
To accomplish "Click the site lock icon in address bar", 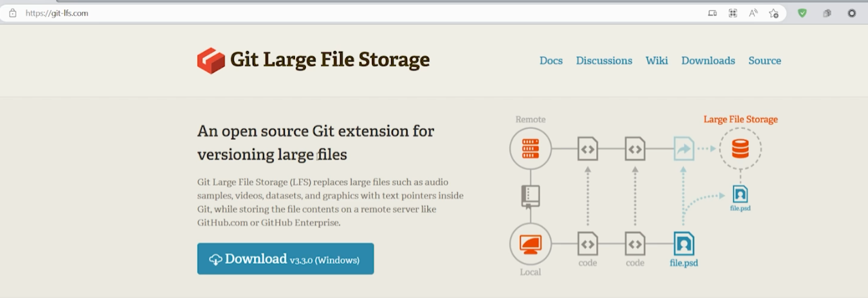I will [12, 13].
